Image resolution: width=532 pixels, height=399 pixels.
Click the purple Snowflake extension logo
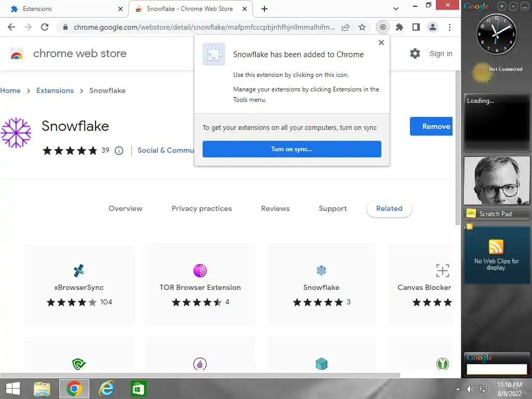[x=16, y=132]
